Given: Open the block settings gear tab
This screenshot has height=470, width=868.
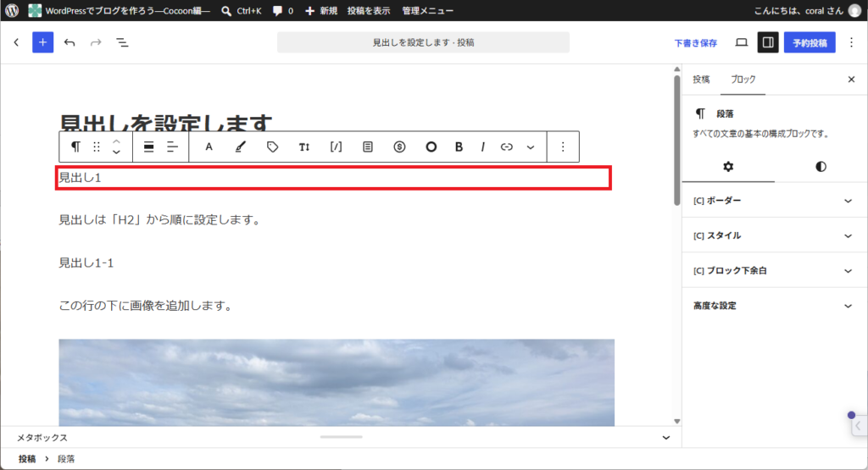Looking at the screenshot, I should [728, 167].
